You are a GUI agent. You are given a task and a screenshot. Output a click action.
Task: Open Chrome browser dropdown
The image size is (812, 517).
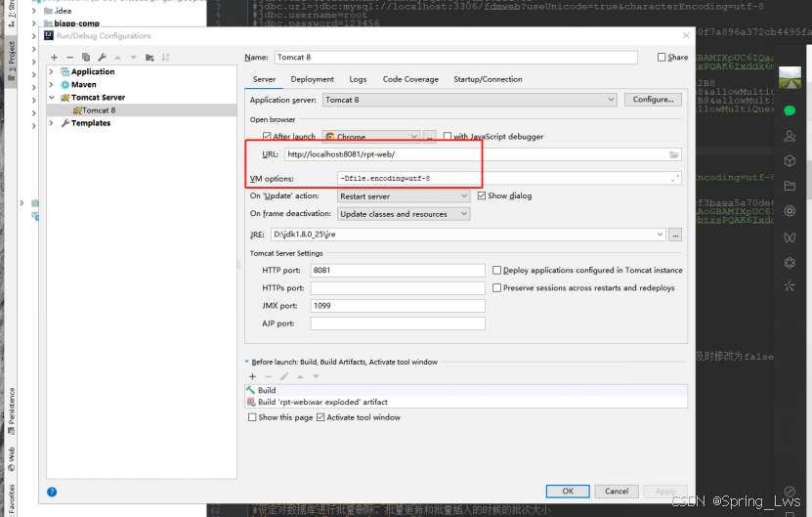[370, 136]
